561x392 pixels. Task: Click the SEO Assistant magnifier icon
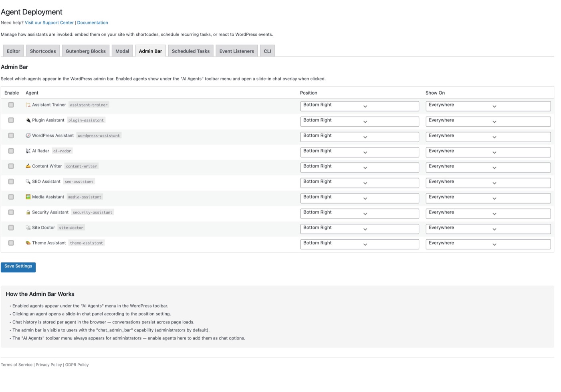point(28,182)
